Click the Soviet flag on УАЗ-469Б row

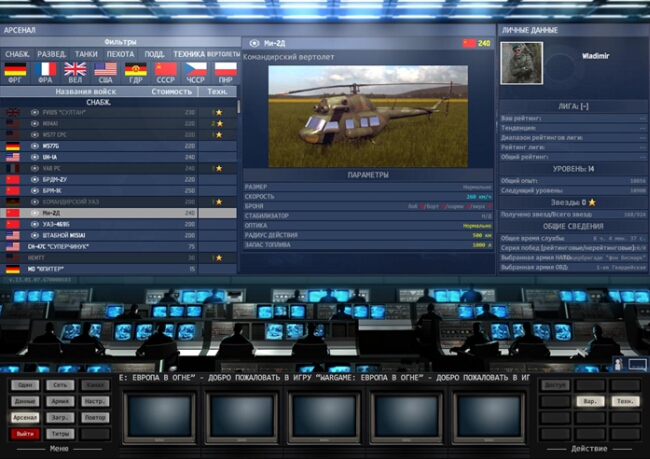pyautogui.click(x=12, y=224)
